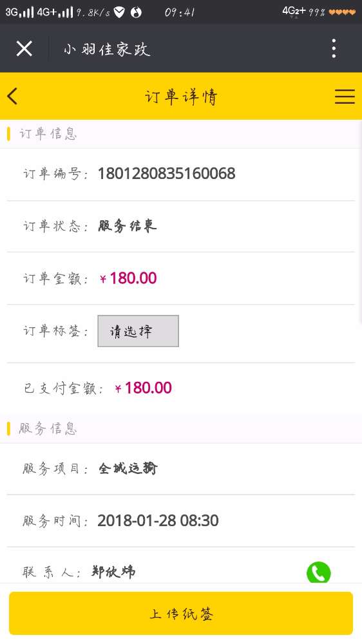The height and width of the screenshot is (644, 362).
Task: Go back using the left chevron arrow
Action: pos(12,97)
